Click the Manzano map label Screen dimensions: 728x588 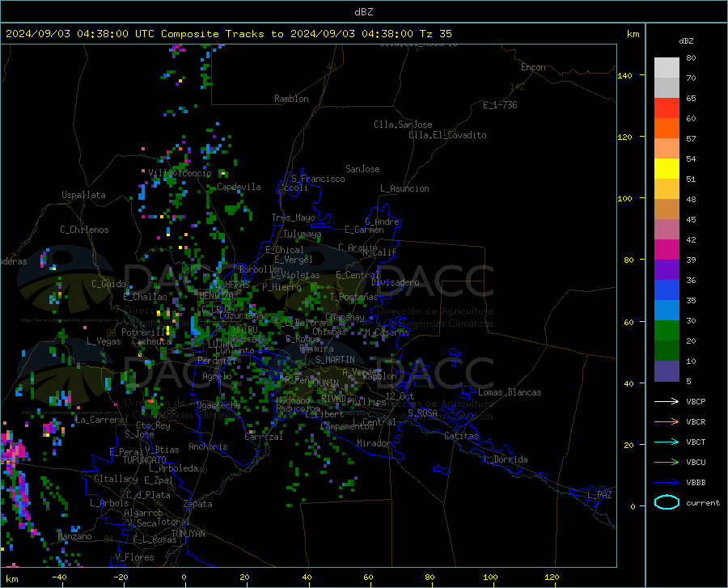tap(74, 536)
